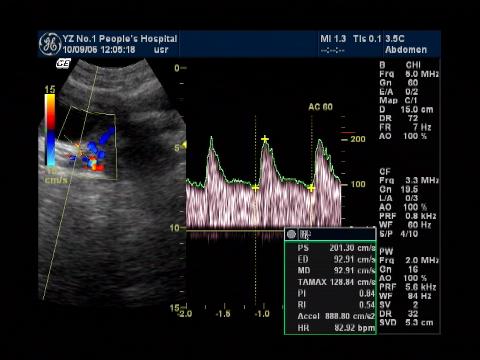Click the yellow focus marker at depth 5
Image resolution: width=480 pixels, height=360 pixels.
[184, 145]
